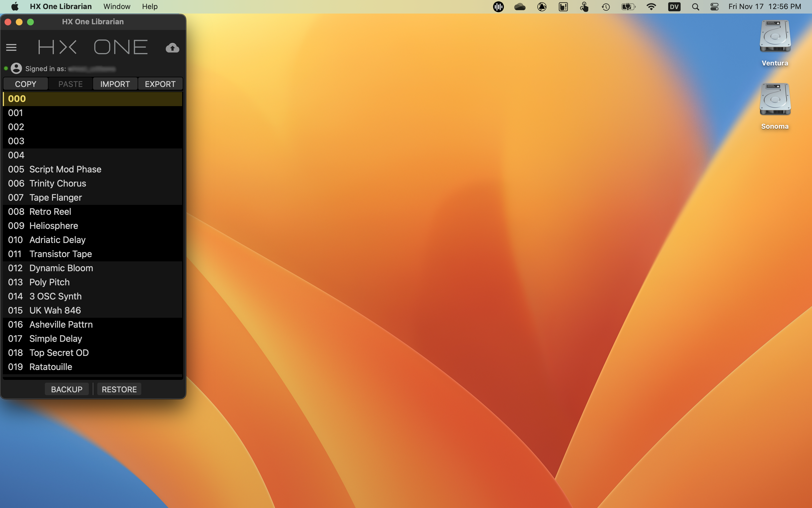Select empty preset slot 004
Image resolution: width=812 pixels, height=508 pixels.
click(92, 155)
